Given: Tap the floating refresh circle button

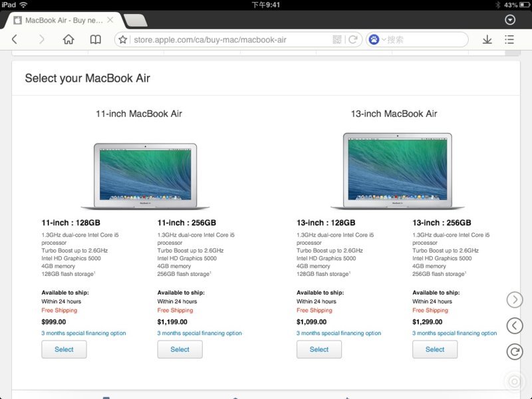Looking at the screenshot, I should (514, 351).
